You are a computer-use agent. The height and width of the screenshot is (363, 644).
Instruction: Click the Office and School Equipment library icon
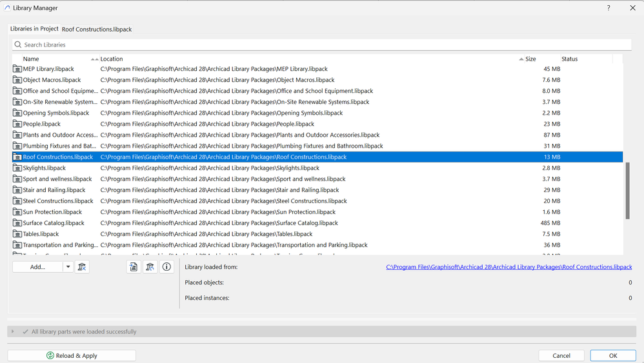coord(17,91)
